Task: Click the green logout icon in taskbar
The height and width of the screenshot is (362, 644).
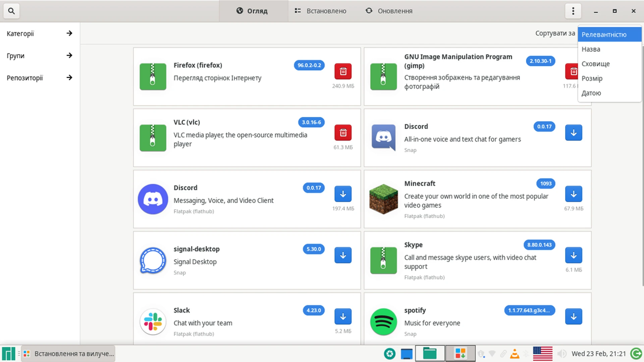Action: tap(636, 354)
